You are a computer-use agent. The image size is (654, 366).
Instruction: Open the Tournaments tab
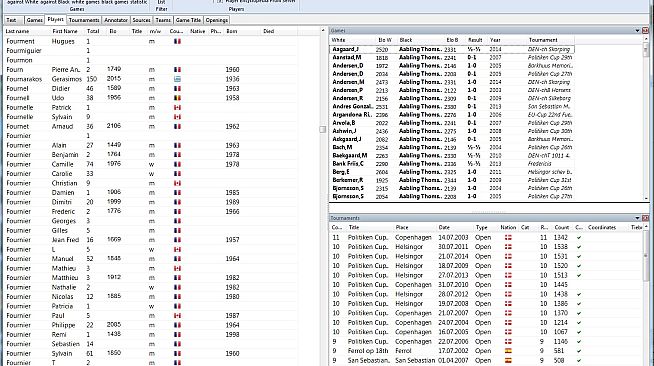[x=84, y=20]
